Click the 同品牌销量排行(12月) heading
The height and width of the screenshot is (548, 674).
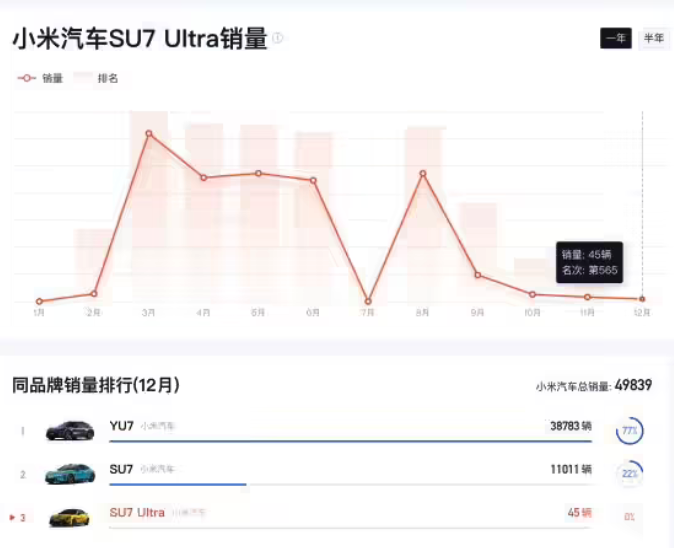coord(95,385)
